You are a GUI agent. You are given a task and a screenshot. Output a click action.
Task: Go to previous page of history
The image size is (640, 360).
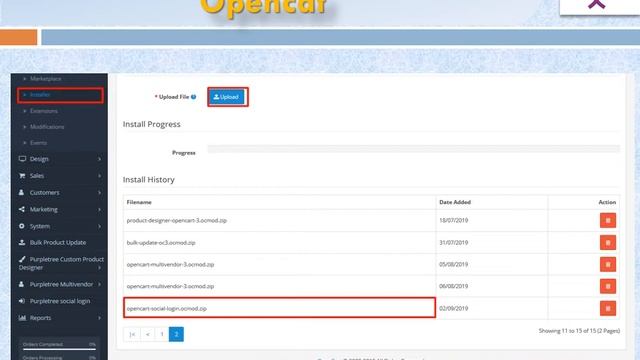coord(147,334)
